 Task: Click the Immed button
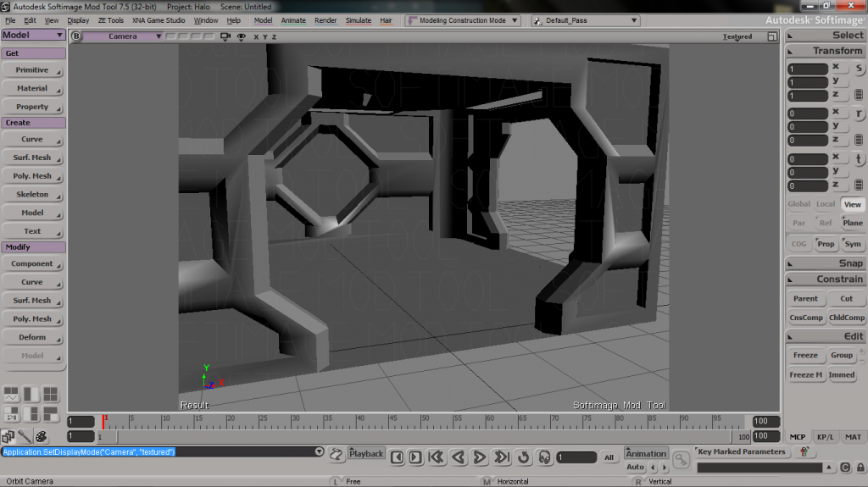(842, 375)
